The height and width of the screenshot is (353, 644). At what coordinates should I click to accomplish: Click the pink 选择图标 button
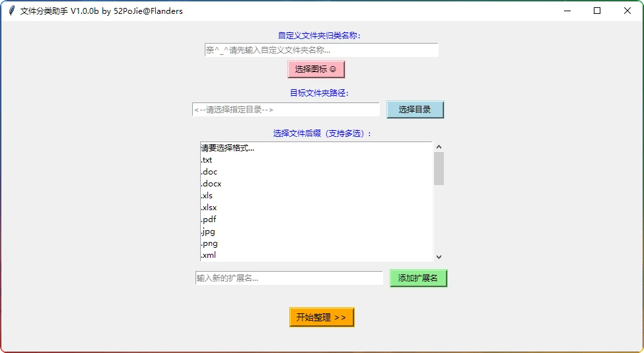[x=316, y=69]
